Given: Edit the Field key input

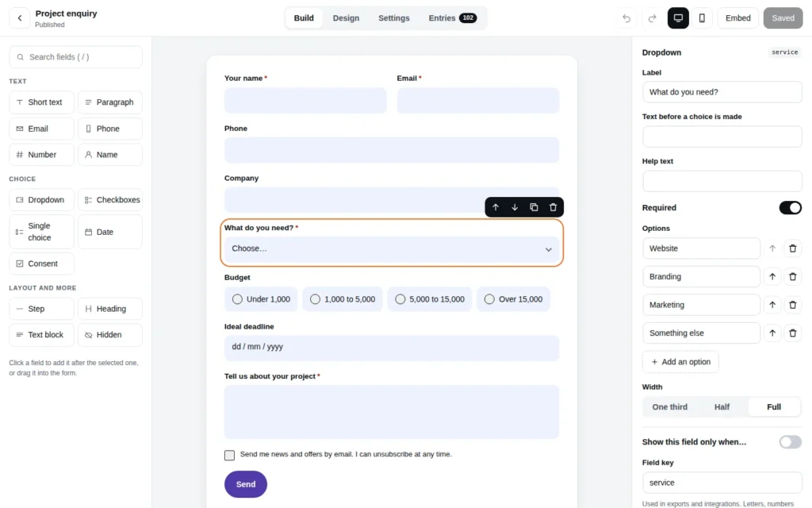Looking at the screenshot, I should pos(722,483).
